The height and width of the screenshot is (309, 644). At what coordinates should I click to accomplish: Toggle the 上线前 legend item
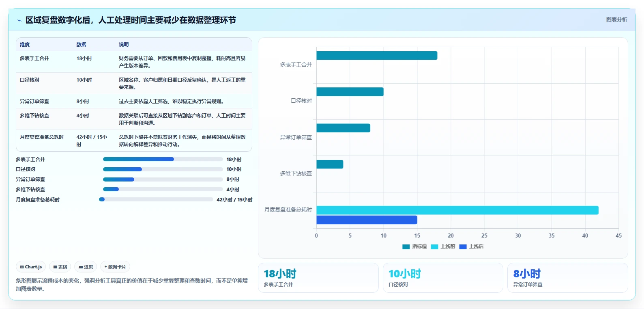[443, 246]
